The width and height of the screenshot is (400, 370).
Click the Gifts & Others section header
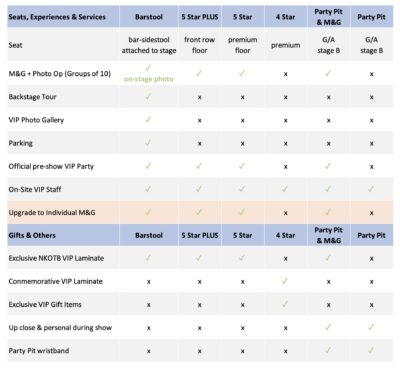pos(32,235)
